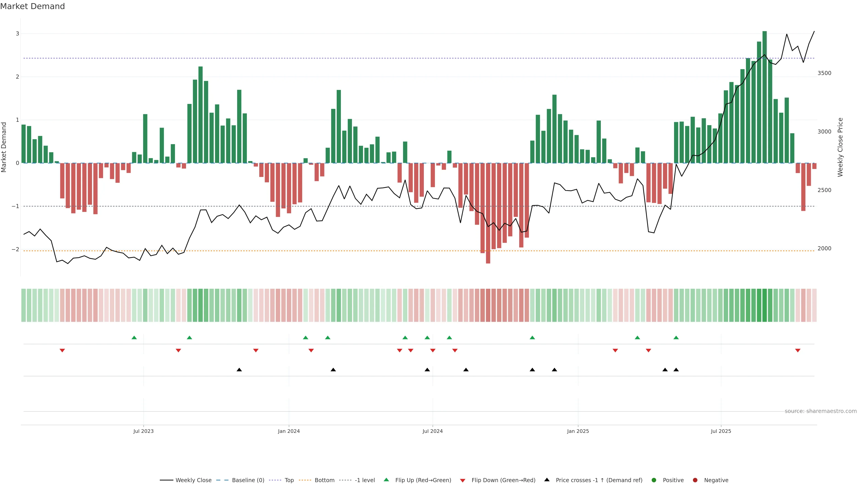Click first green flip-up marker before Jul 2023
The width and height of the screenshot is (868, 488).
pyautogui.click(x=134, y=338)
